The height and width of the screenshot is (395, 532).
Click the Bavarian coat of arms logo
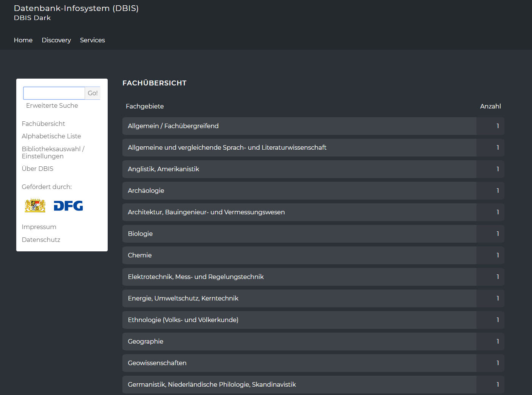[35, 206]
